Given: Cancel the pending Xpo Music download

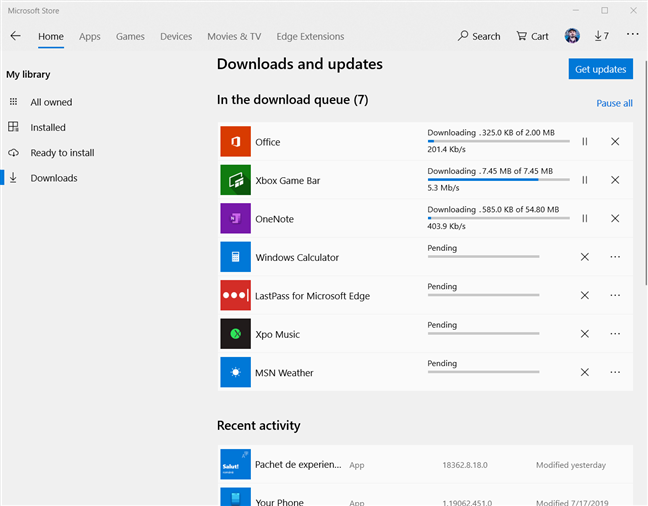Looking at the screenshot, I should coord(585,334).
